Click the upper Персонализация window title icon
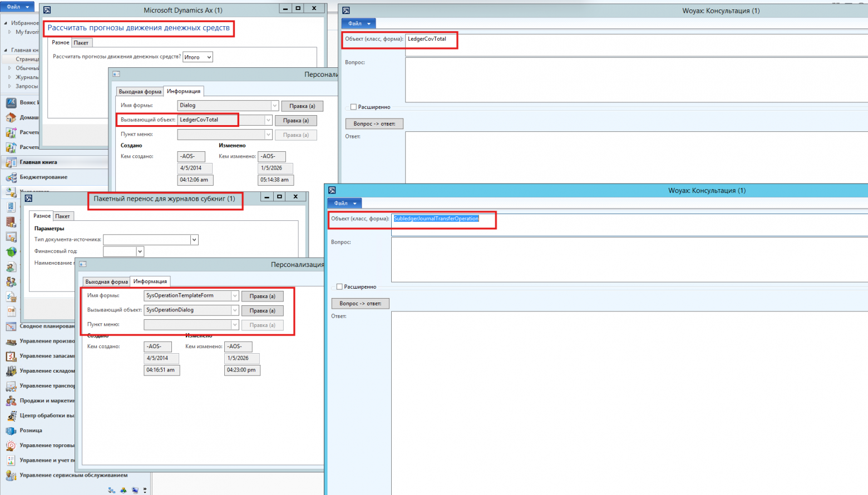The height and width of the screenshot is (495, 868). [116, 74]
